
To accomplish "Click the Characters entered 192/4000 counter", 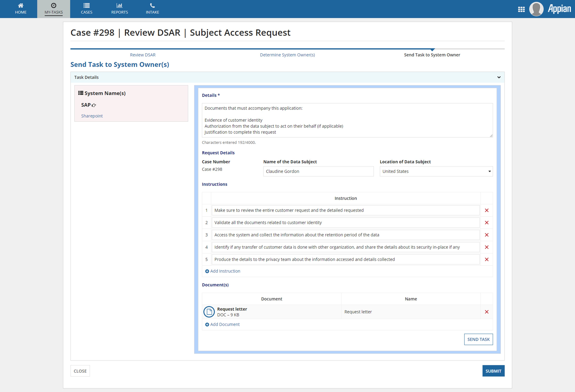I will click(229, 143).
